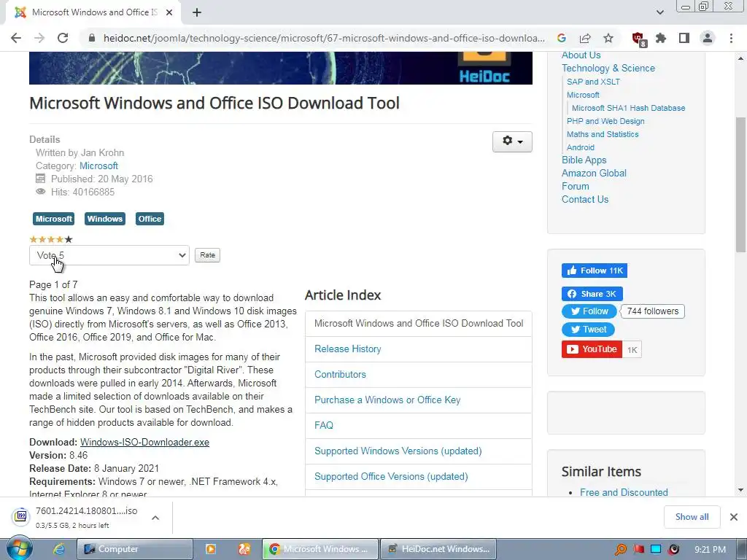
Task: Open the Extensions puzzle icon
Action: click(x=661, y=38)
